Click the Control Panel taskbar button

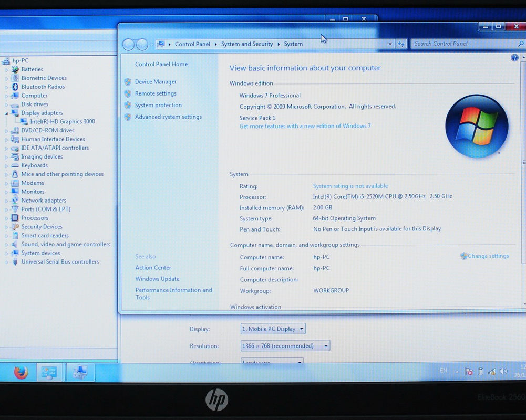(x=49, y=372)
